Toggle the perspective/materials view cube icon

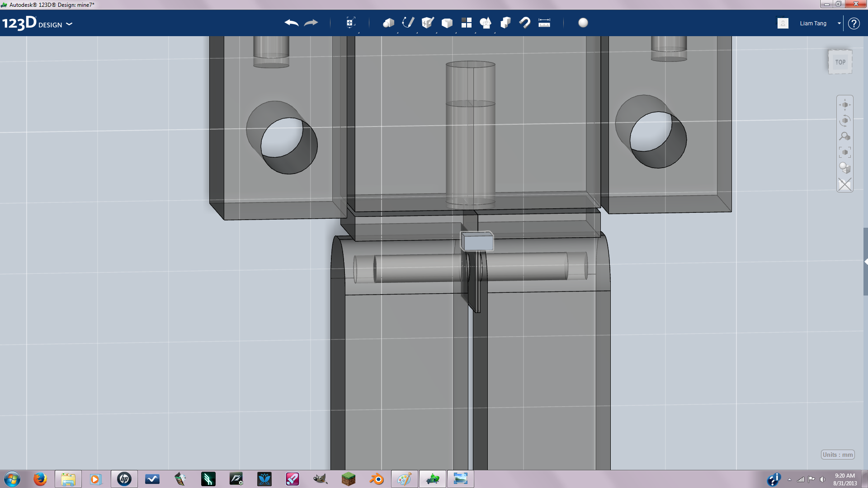coord(845,168)
